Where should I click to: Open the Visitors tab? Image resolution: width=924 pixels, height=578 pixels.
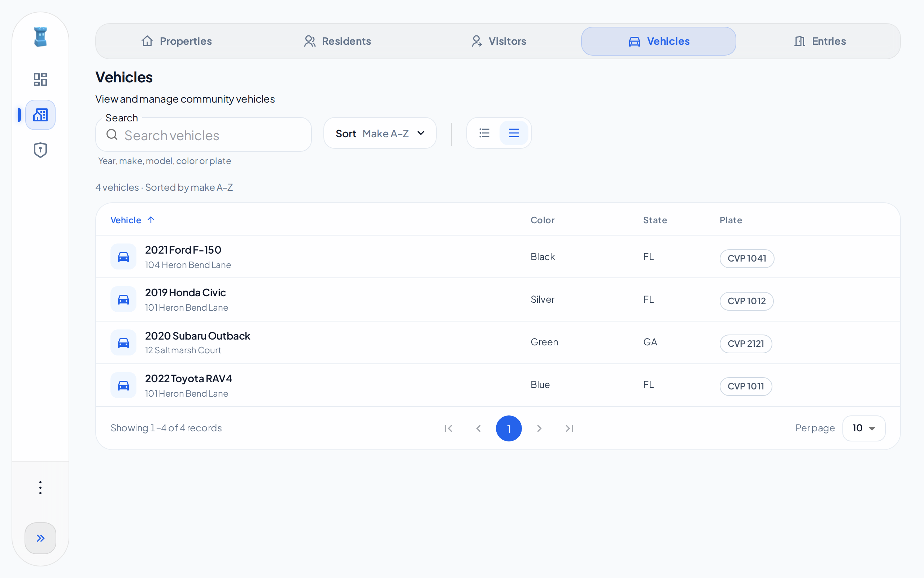(x=499, y=41)
